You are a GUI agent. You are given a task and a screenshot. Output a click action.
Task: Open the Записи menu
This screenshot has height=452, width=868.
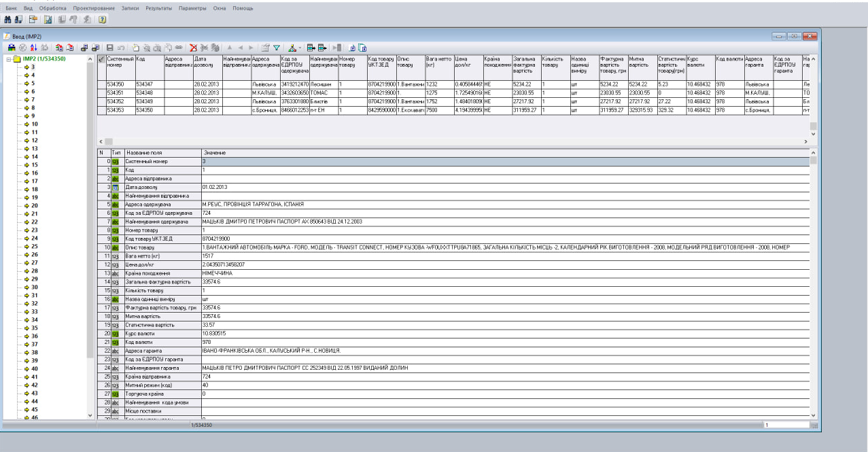131,8
